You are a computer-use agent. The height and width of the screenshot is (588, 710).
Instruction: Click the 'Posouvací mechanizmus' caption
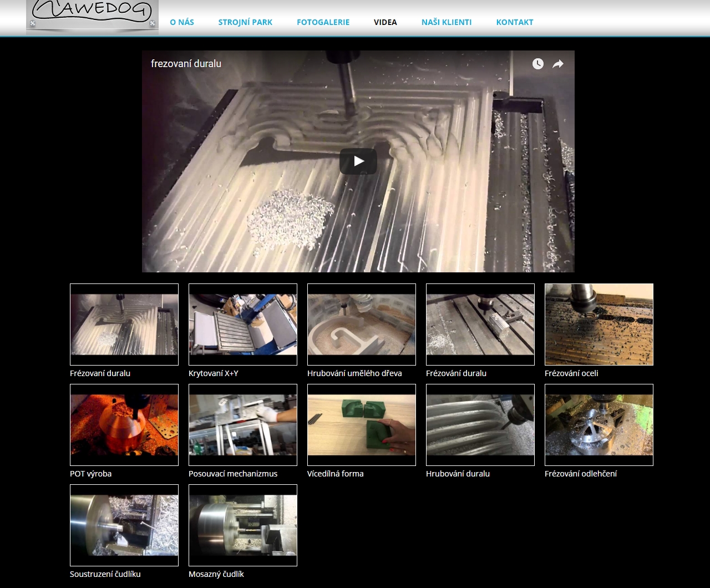233,474
